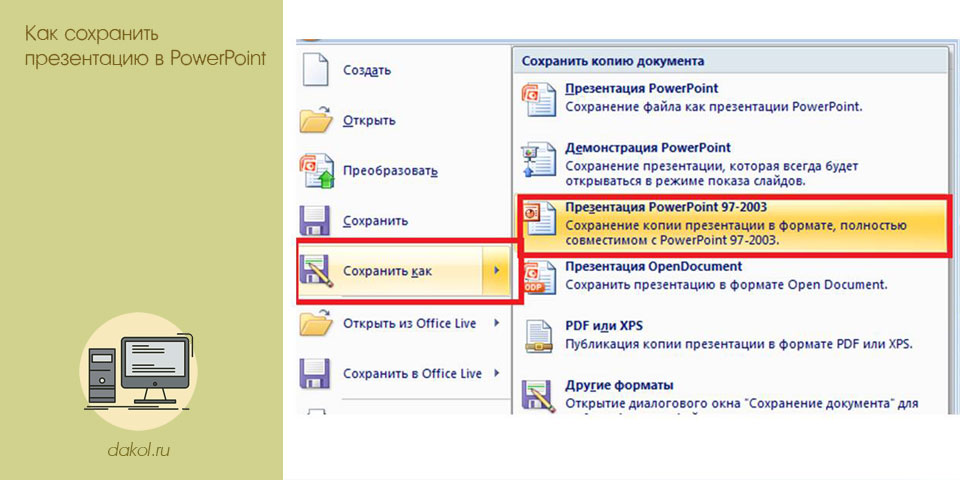The image size is (960, 480).
Task: Click the computer illustration above dakol.ru
Action: point(139,370)
